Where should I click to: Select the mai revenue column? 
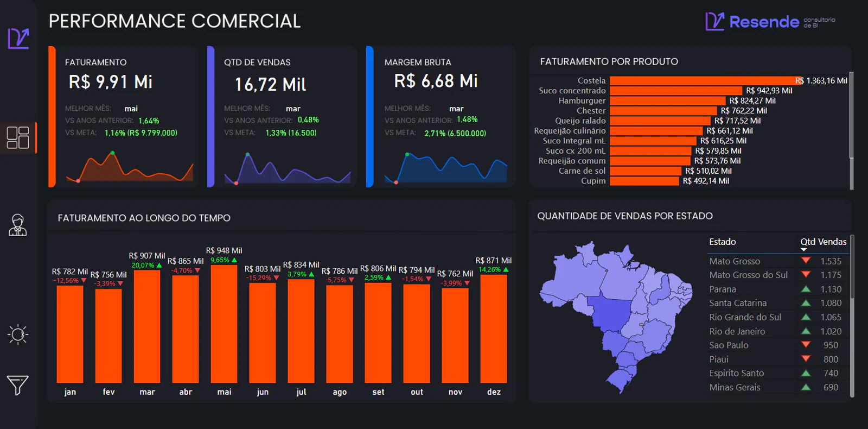[224, 324]
